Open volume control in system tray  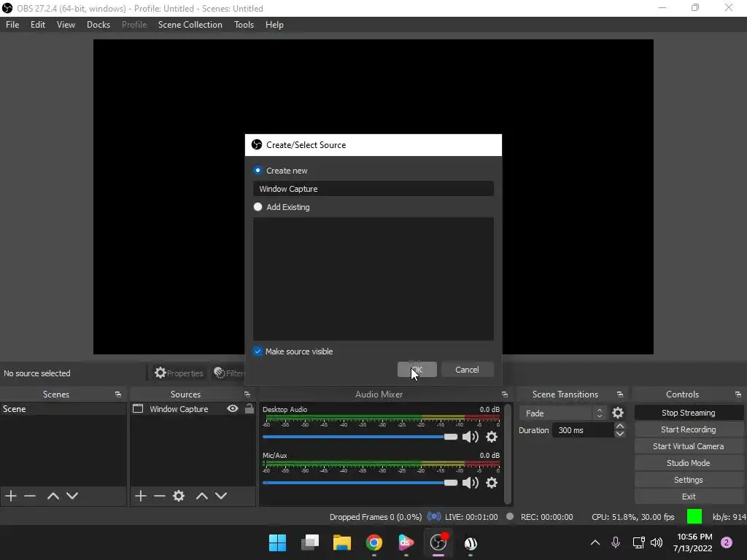[657, 542]
